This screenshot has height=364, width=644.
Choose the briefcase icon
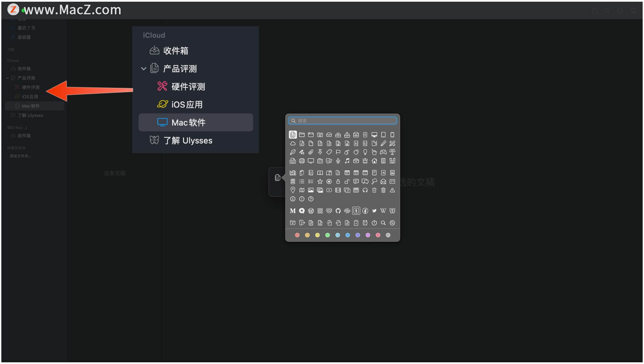coord(356,161)
